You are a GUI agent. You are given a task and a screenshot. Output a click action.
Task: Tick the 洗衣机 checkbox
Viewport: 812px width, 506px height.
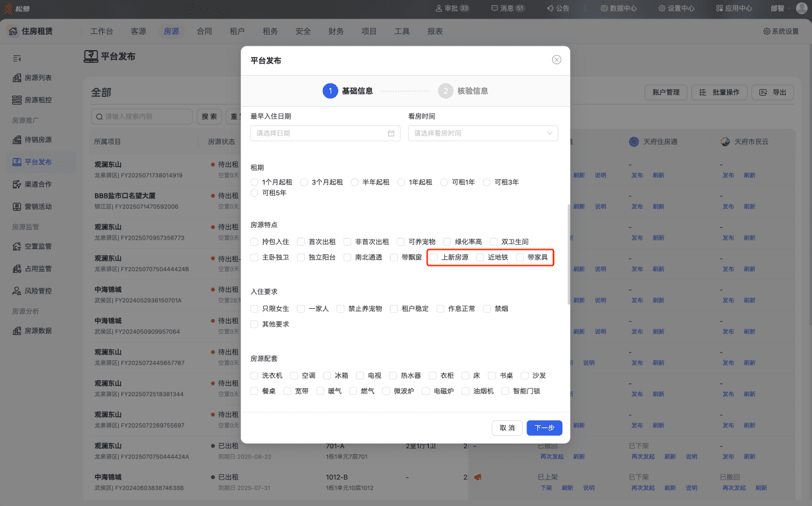coord(254,376)
